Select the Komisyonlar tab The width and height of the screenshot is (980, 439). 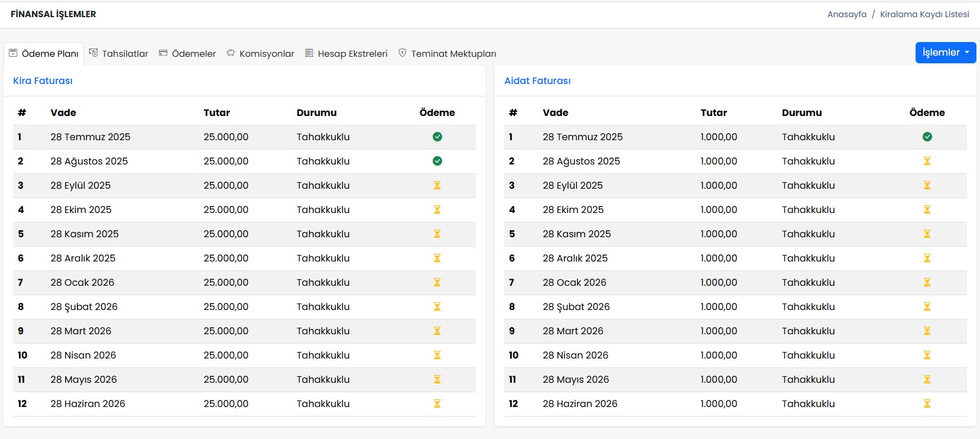(261, 54)
